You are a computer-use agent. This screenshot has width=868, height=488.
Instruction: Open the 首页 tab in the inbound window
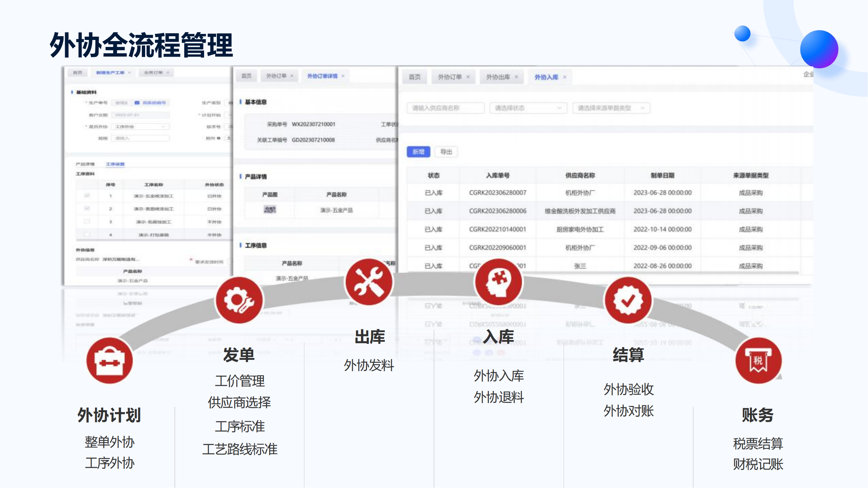pos(414,77)
